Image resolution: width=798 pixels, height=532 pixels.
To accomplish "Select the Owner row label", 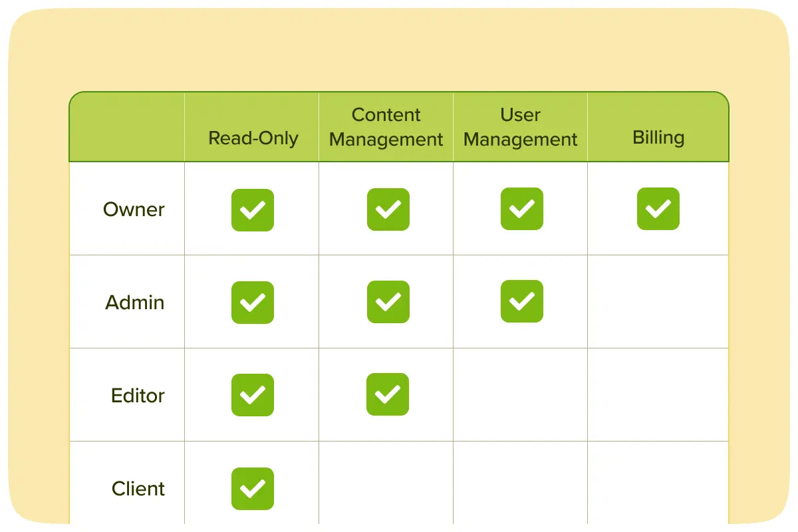I will (134, 209).
